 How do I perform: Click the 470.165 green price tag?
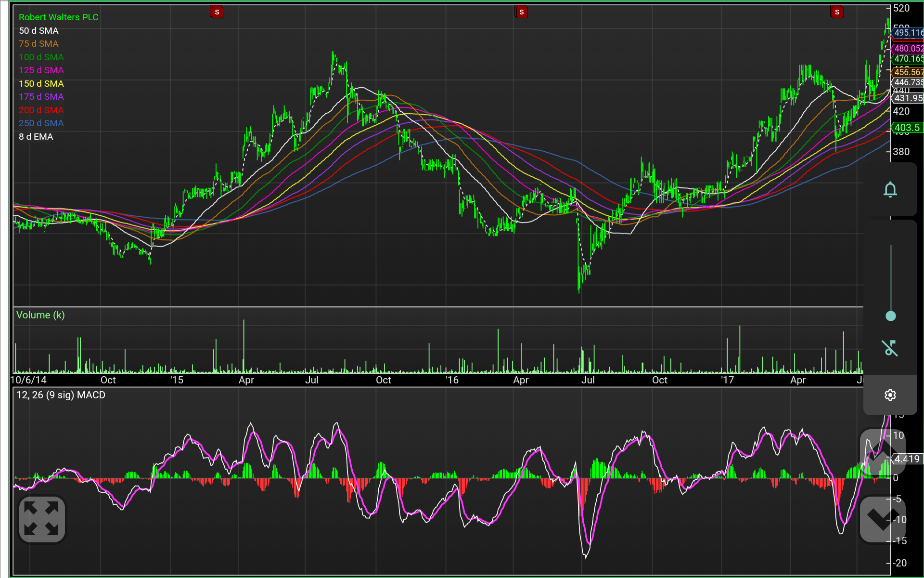tap(907, 59)
